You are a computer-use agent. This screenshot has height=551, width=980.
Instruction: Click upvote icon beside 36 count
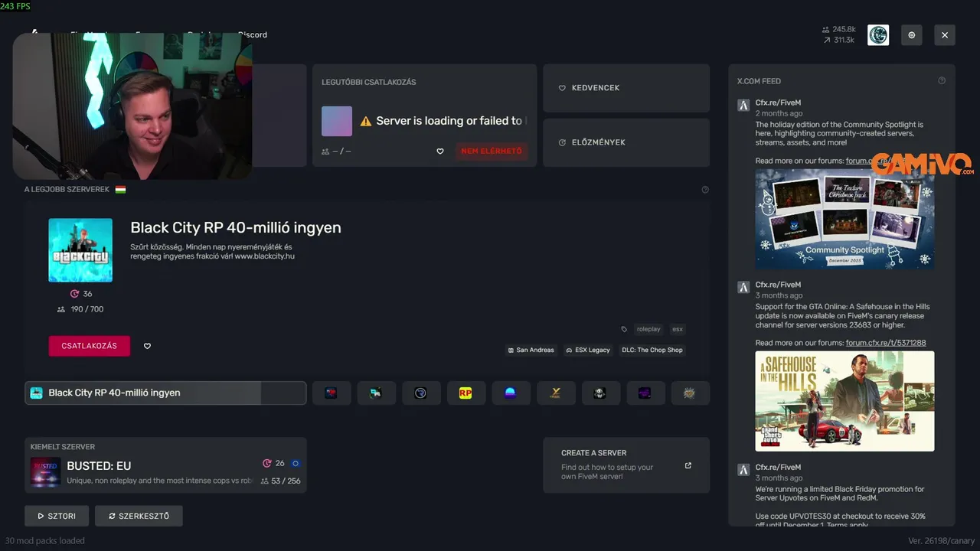(x=74, y=294)
